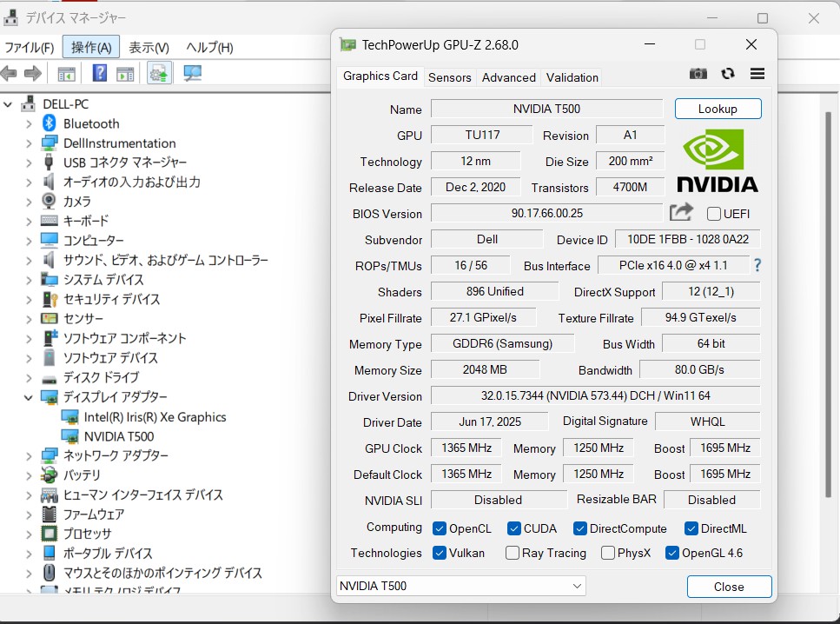Click the NVIDIA logo image

click(717, 161)
